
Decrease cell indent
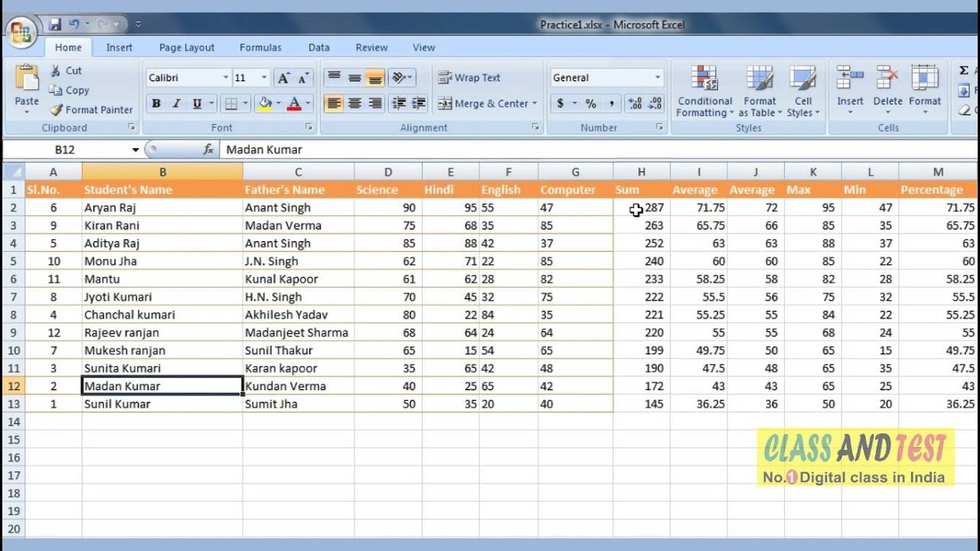398,103
